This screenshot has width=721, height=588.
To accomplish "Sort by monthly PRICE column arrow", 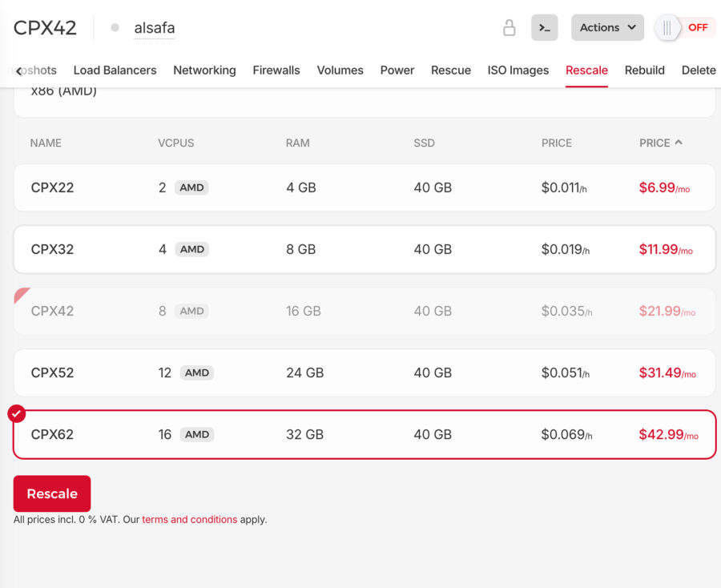I will (x=679, y=143).
